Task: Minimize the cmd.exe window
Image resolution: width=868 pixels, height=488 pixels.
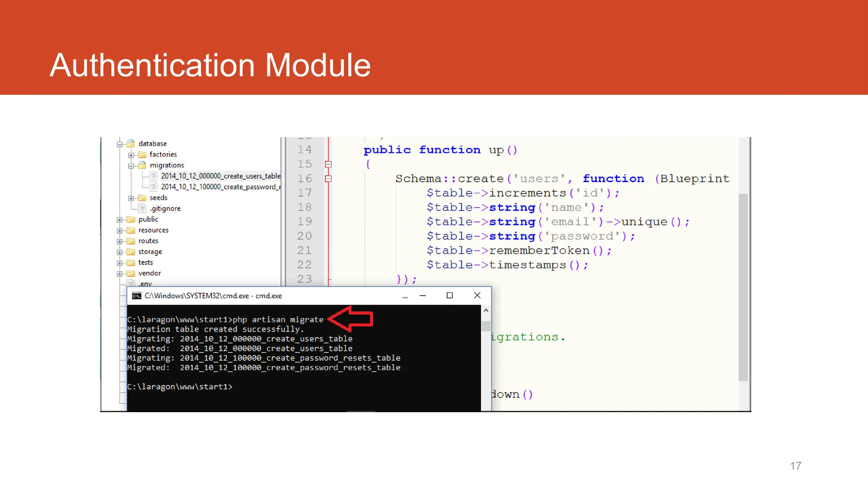Action: tap(423, 296)
